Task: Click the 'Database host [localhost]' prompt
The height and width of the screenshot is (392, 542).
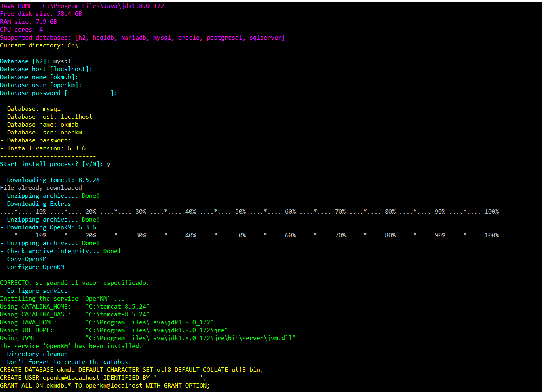Action: pyautogui.click(x=46, y=69)
